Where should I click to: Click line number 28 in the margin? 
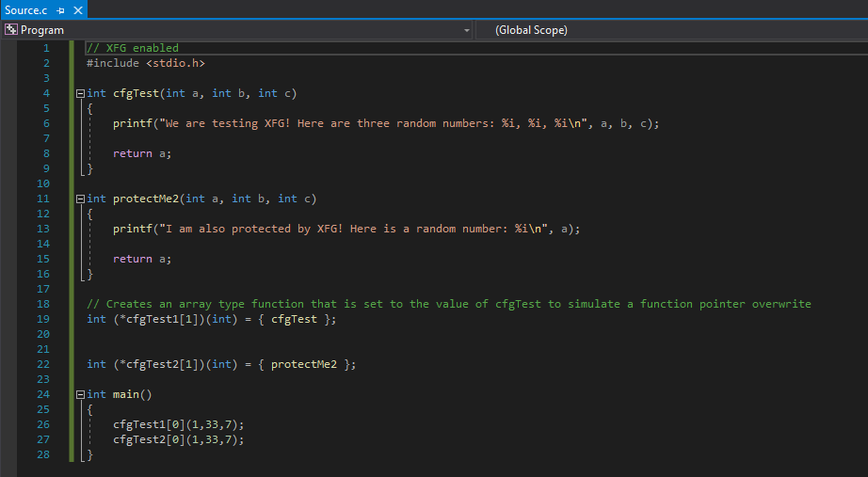coord(43,454)
